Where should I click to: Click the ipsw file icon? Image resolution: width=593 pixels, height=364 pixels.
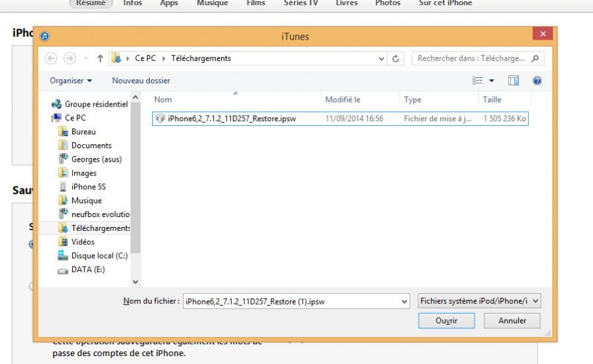[160, 118]
